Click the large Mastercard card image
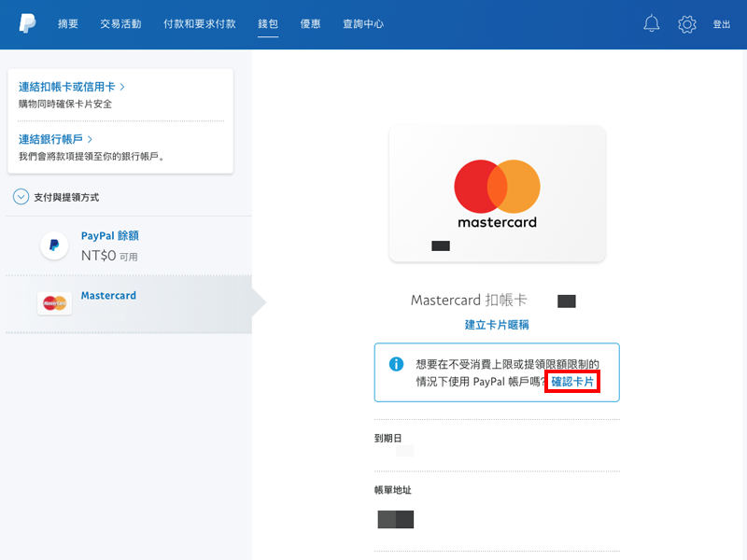Screen dimensions: 747x560 click(x=497, y=193)
